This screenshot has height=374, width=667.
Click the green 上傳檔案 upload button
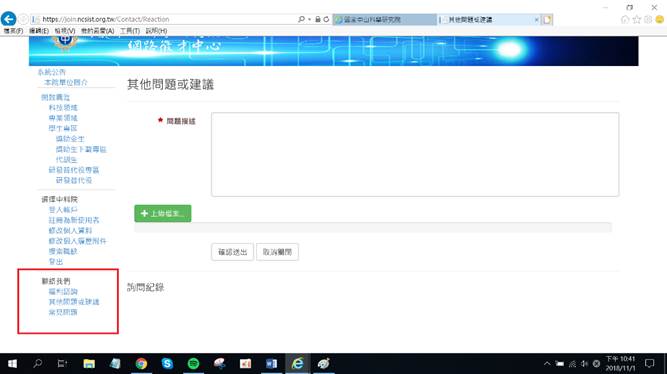[x=163, y=214]
